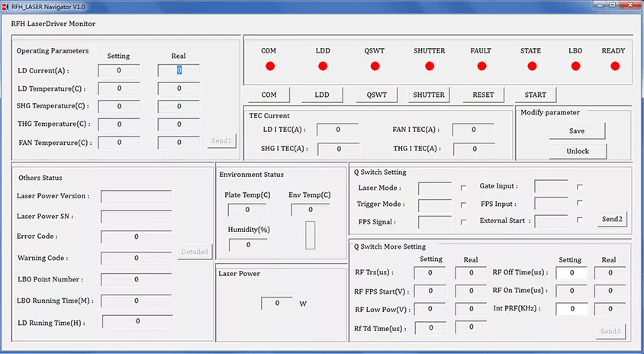Click the FAULT red indicator light

tap(481, 66)
